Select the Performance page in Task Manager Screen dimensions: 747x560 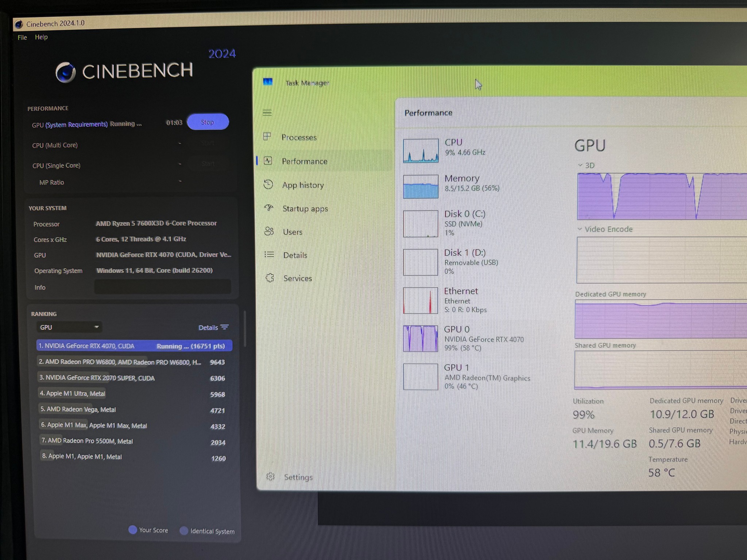[325, 161]
